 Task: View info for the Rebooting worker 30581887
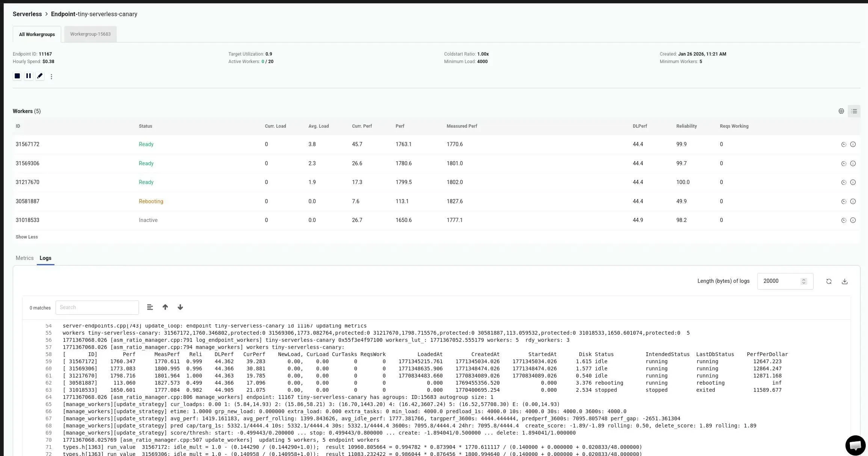tap(853, 201)
